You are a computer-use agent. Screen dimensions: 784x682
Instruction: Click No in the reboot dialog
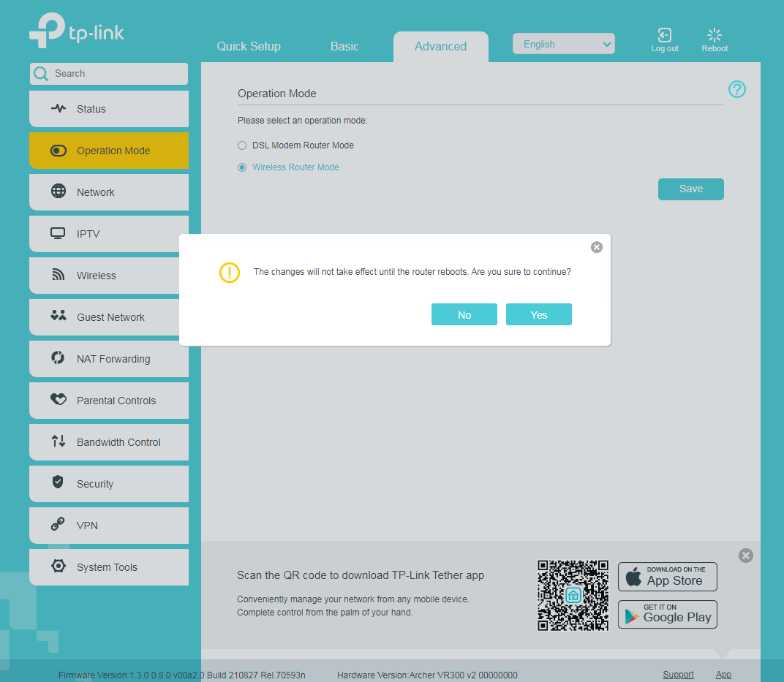coord(464,315)
